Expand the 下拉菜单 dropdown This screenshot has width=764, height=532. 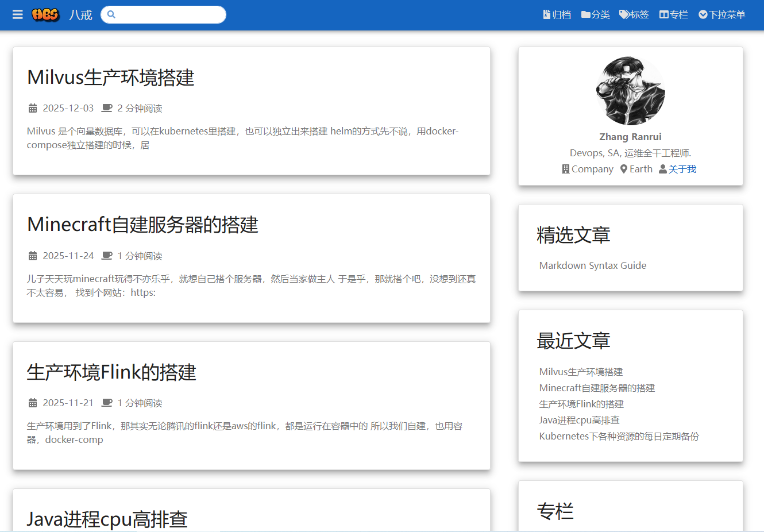pyautogui.click(x=721, y=14)
